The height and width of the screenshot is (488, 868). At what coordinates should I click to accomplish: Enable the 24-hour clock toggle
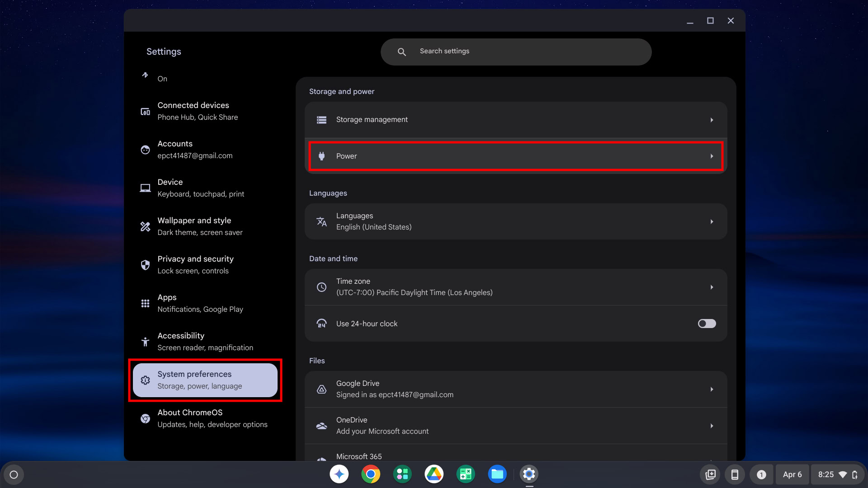click(x=707, y=324)
